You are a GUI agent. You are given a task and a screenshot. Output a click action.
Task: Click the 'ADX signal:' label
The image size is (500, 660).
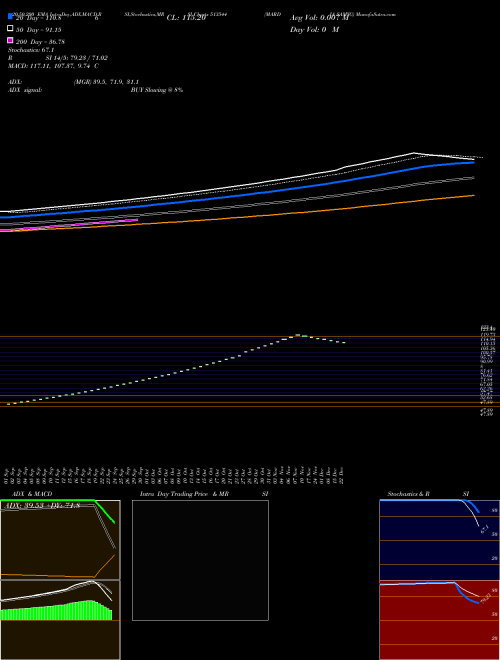(x=25, y=90)
